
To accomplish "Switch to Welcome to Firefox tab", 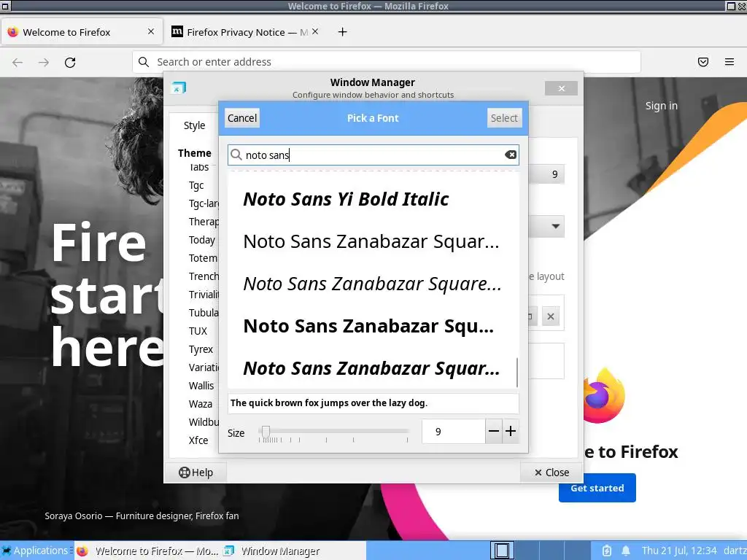I will click(x=82, y=32).
